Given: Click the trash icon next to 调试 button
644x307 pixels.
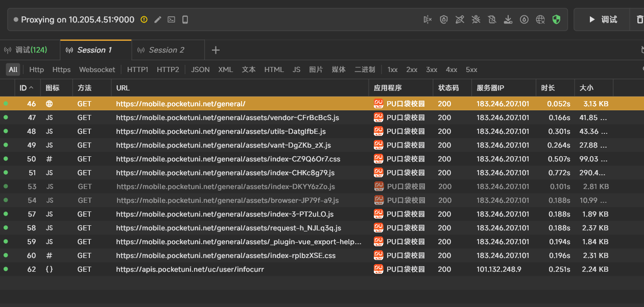Looking at the screenshot, I should tap(639, 19).
